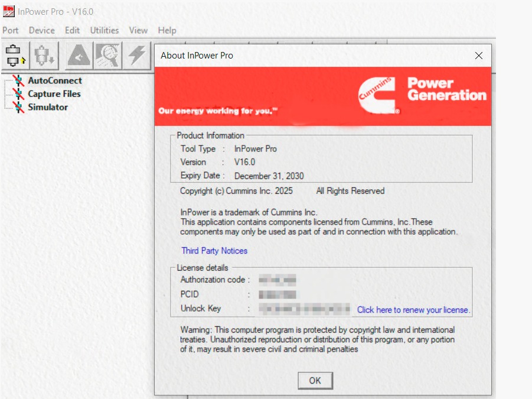
Task: Click the disconnected port icon beside AutoConnect
Action: click(18, 81)
